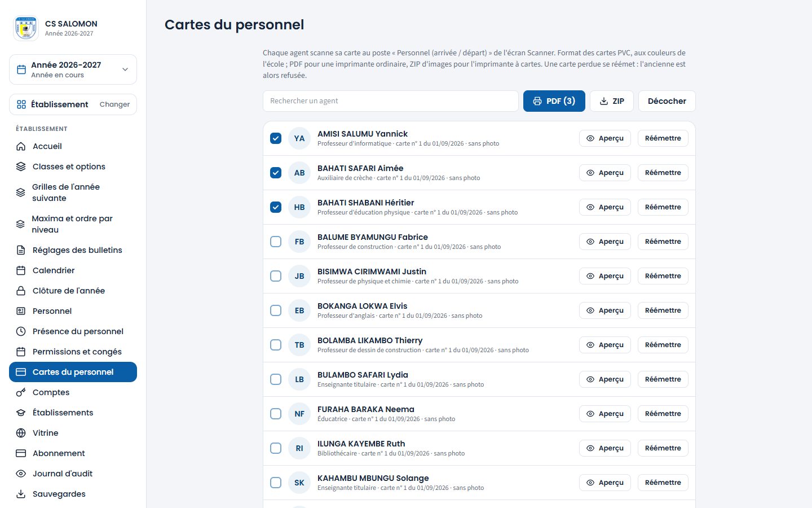
Task: Download the cards as ZIP
Action: tap(612, 101)
